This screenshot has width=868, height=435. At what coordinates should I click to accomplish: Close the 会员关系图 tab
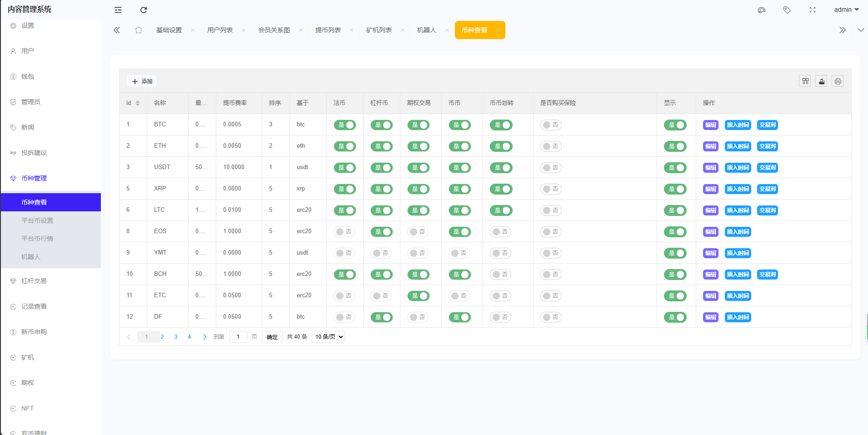point(301,30)
